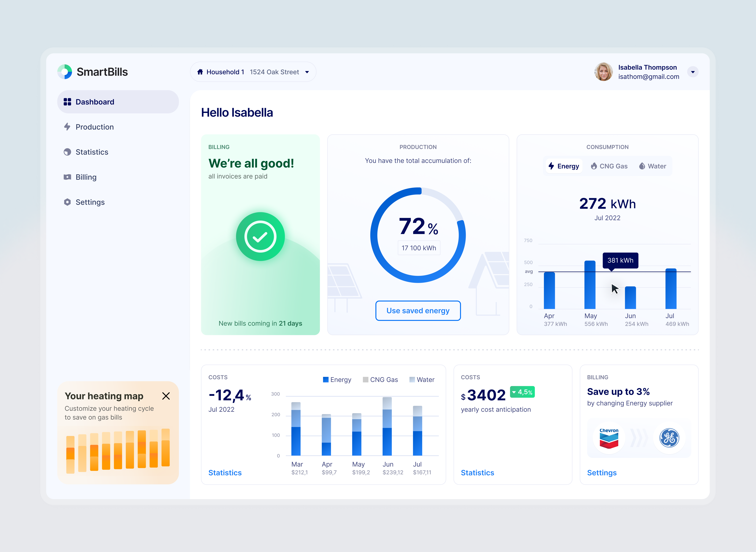This screenshot has width=756, height=552.
Task: Click the 72% production progress ring
Action: [418, 235]
